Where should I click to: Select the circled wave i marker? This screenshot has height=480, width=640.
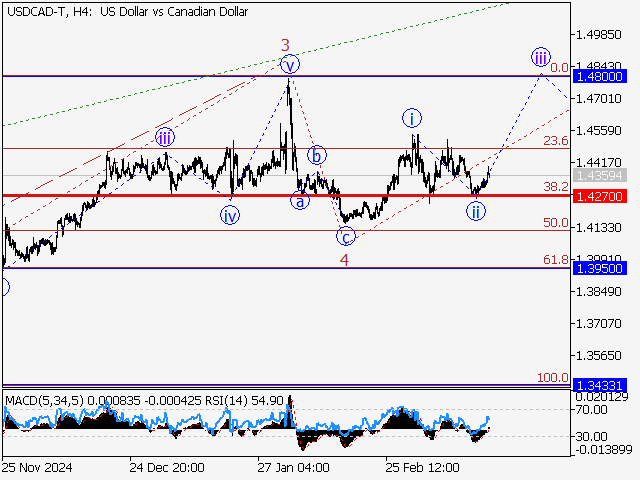click(x=411, y=118)
